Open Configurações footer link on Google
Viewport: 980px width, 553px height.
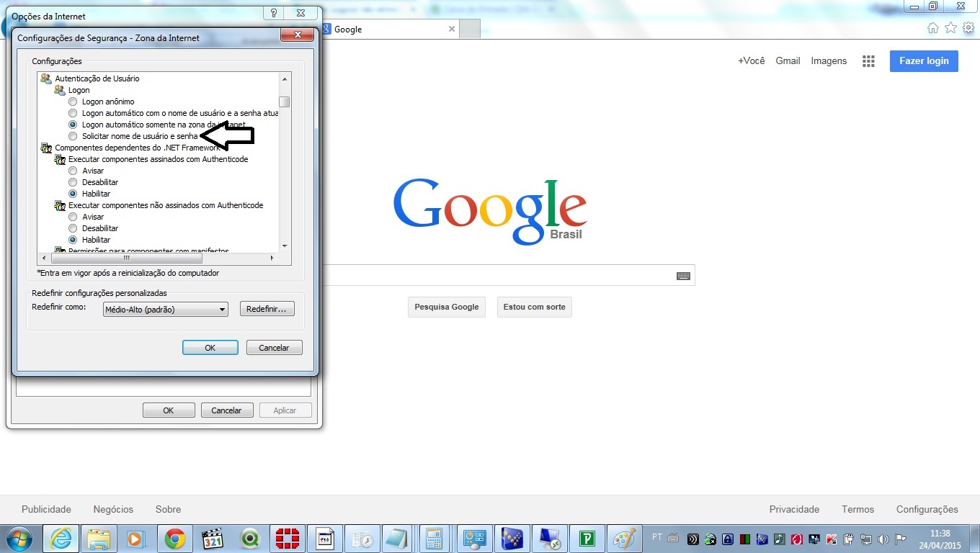point(927,509)
